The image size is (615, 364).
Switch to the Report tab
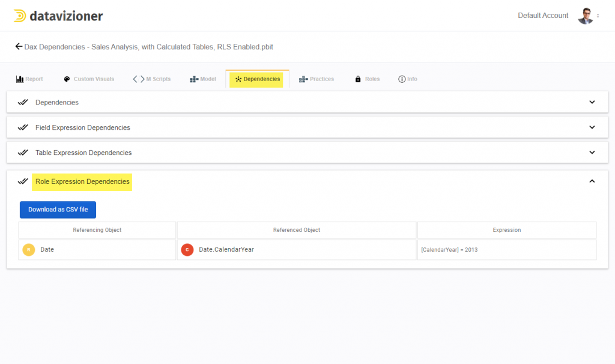click(29, 79)
